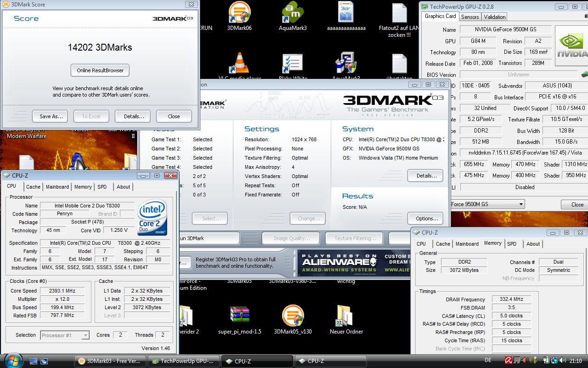Click the 21:10 clock in the taskbar
This screenshot has height=368, width=588.
click(576, 361)
